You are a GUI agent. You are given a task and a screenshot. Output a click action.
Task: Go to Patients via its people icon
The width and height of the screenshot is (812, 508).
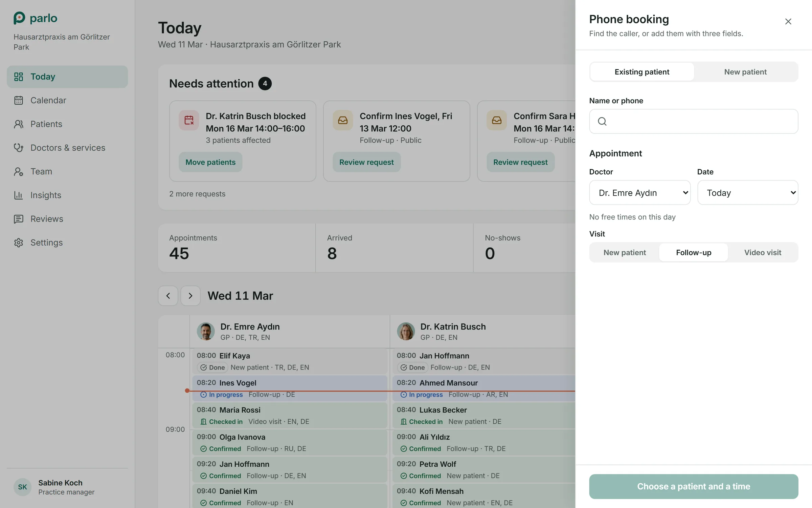click(19, 124)
